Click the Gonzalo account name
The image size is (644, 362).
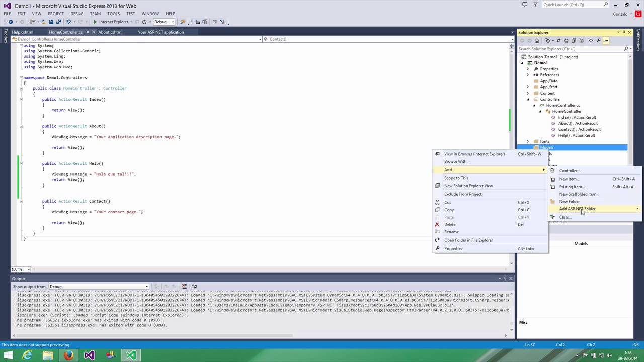click(620, 14)
